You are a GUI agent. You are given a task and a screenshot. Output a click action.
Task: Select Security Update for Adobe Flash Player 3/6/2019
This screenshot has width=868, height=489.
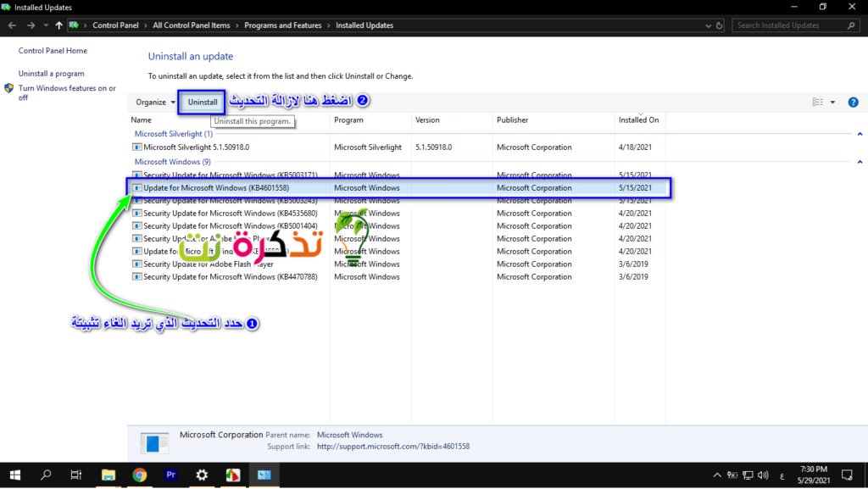tap(398, 264)
